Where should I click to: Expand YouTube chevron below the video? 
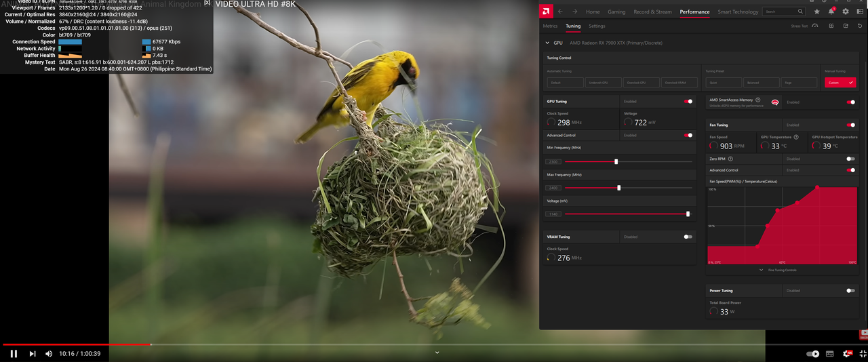[x=437, y=353]
